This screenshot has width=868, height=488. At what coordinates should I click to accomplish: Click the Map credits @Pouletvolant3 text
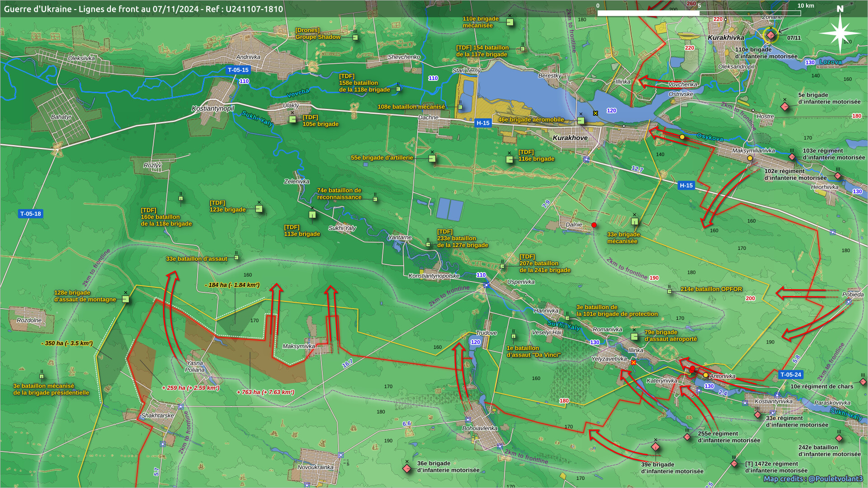point(813,479)
